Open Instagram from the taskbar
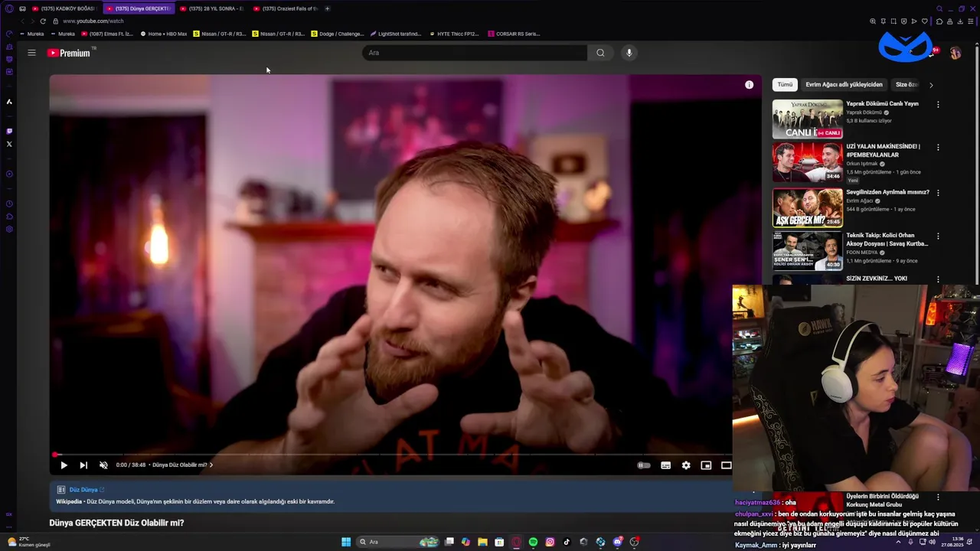The width and height of the screenshot is (980, 551). [x=550, y=542]
